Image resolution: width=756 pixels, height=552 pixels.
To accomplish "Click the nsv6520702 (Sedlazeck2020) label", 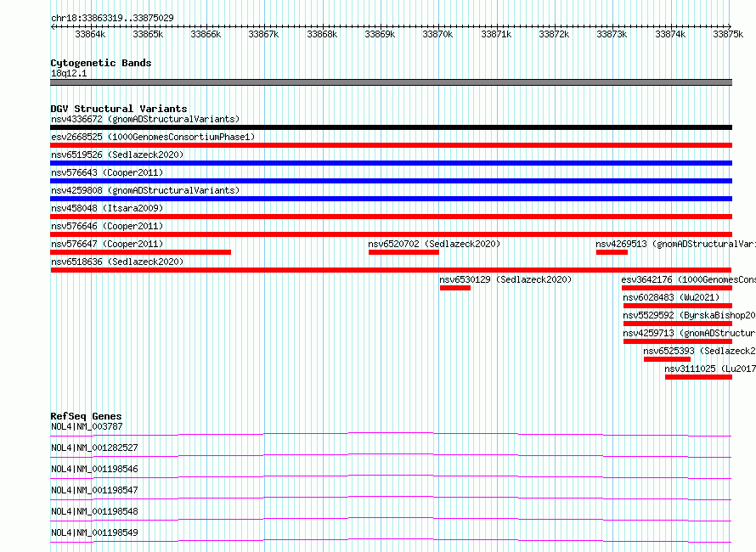I will pyautogui.click(x=434, y=244).
